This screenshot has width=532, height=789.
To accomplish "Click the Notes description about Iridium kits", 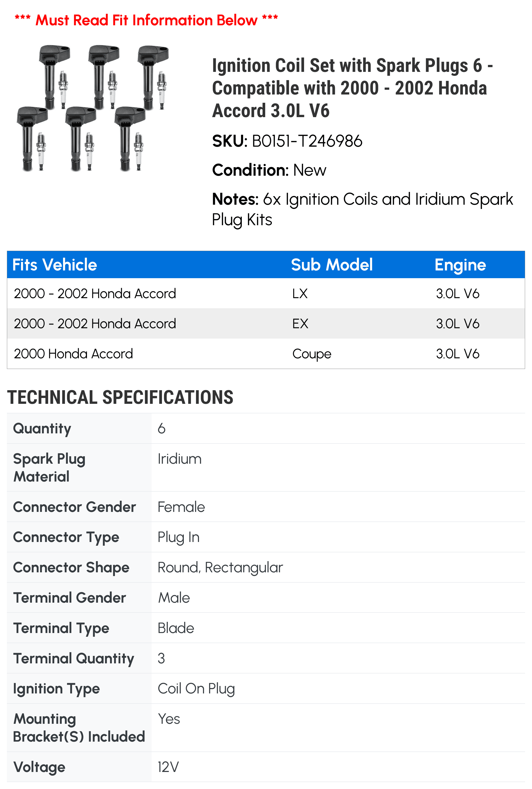I will tap(362, 209).
